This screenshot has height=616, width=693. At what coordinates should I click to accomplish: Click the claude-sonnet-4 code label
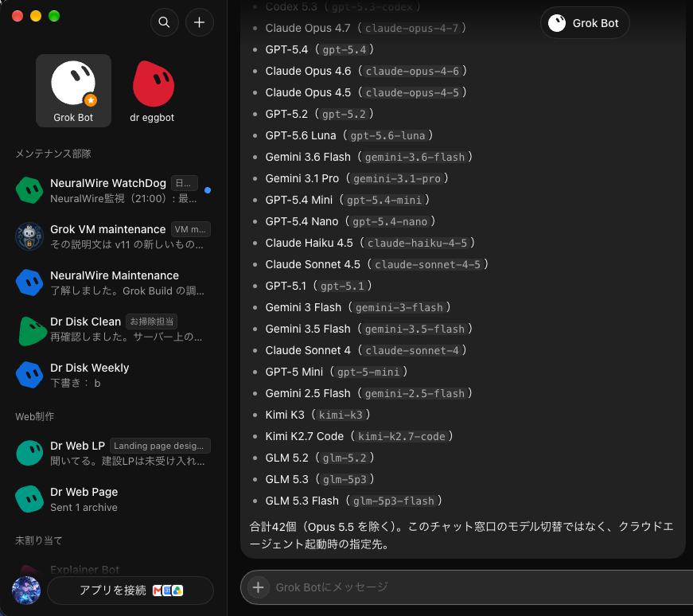[412, 351]
